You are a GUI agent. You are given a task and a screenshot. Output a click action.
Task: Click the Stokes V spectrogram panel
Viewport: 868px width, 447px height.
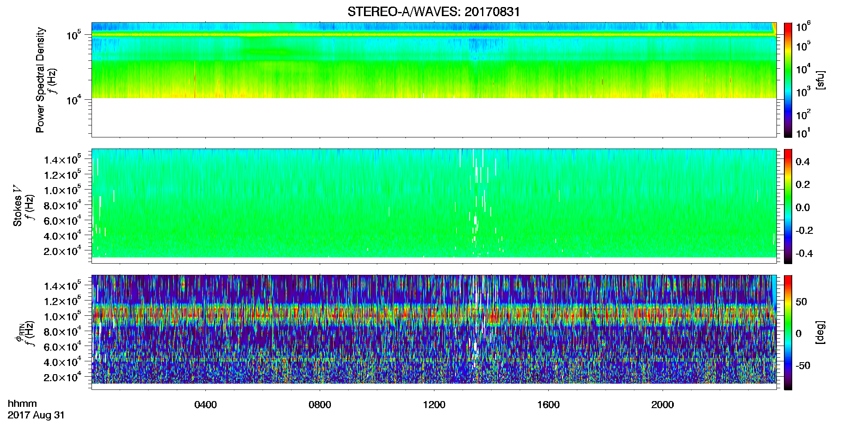pos(434,206)
